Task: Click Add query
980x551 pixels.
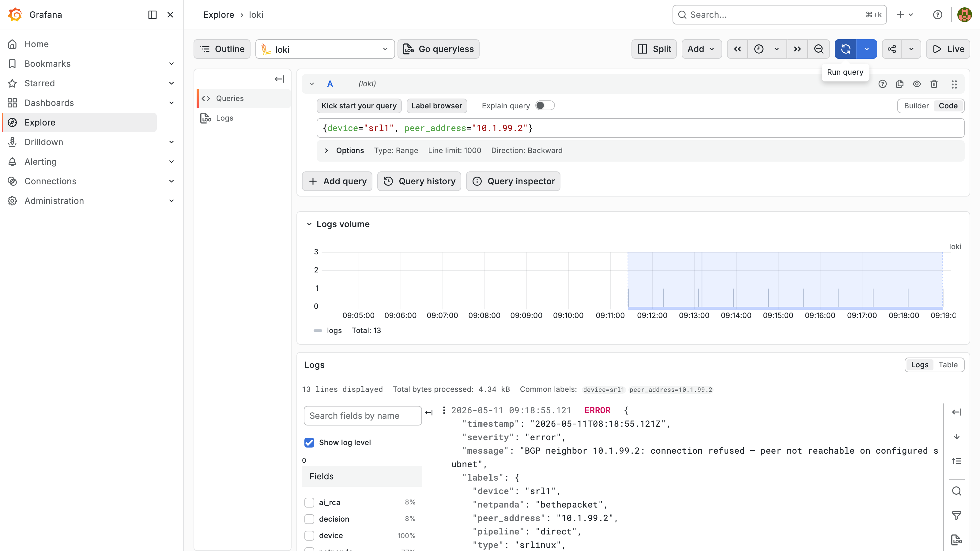Action: 337,182
